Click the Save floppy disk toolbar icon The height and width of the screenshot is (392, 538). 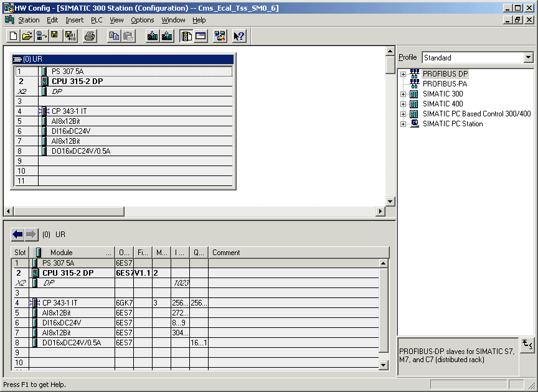tap(55, 36)
